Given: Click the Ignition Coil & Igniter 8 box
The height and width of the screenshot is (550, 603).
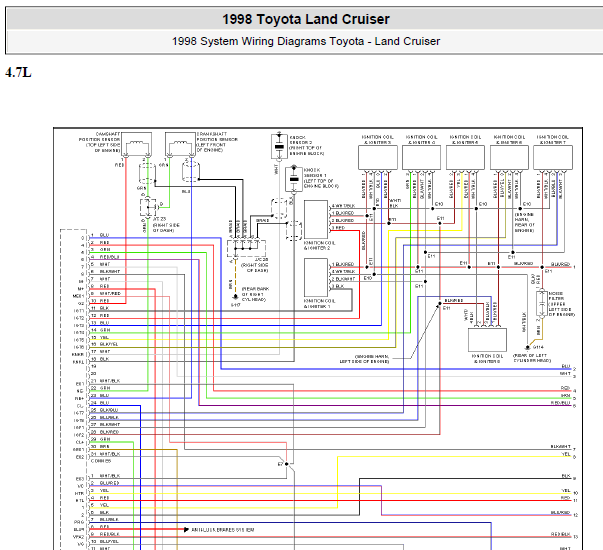Looking at the screenshot, I should click(x=487, y=340).
